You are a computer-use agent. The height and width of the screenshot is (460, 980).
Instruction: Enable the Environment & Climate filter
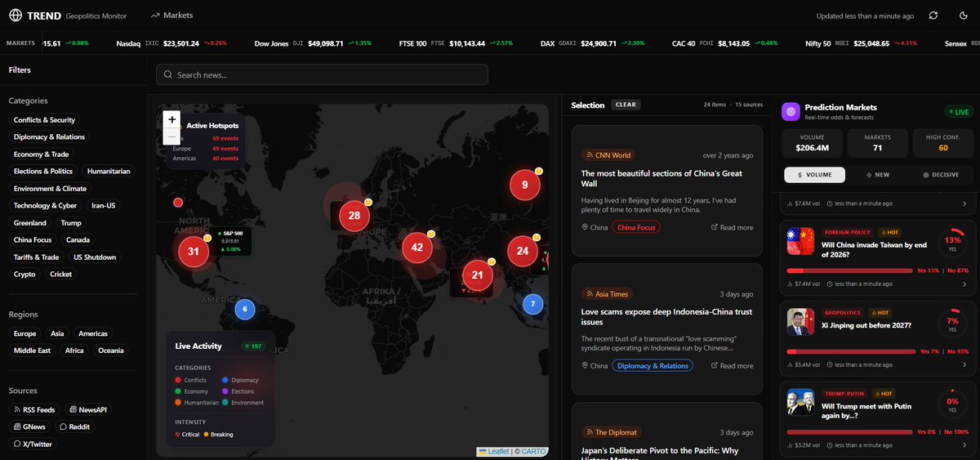click(x=50, y=189)
